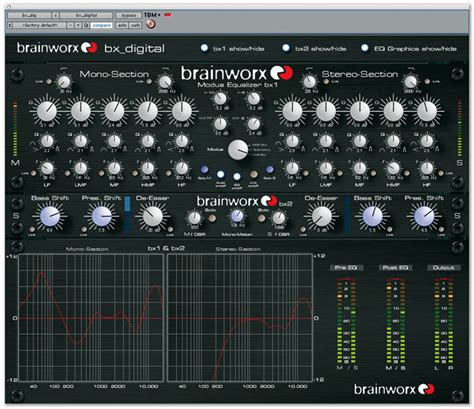Toggle EQ Graphics show/hide
The height and width of the screenshot is (409, 474).
pyautogui.click(x=365, y=48)
